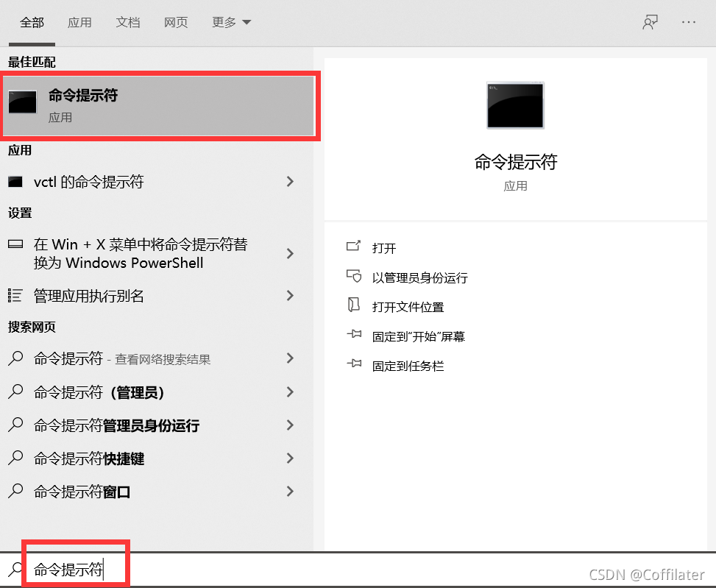Click search icon beside 查看网络搜索结果 row
This screenshot has height=588, width=716.
[x=15, y=358]
